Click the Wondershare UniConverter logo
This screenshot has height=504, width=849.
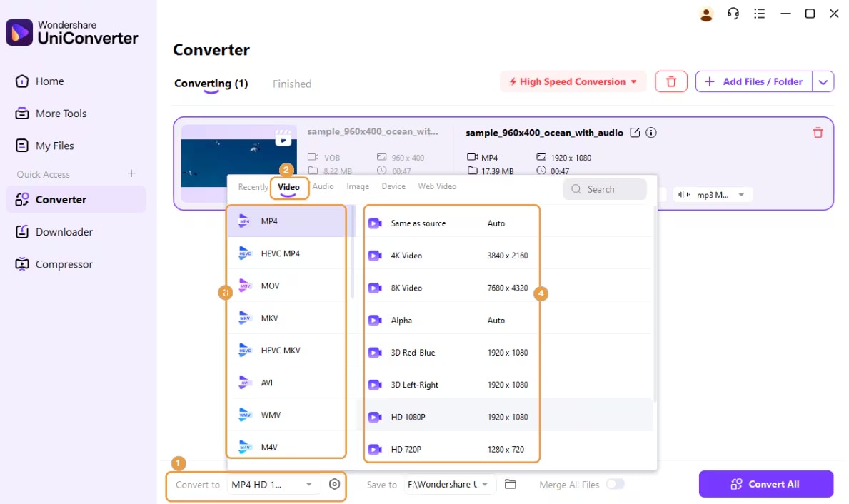pyautogui.click(x=72, y=32)
